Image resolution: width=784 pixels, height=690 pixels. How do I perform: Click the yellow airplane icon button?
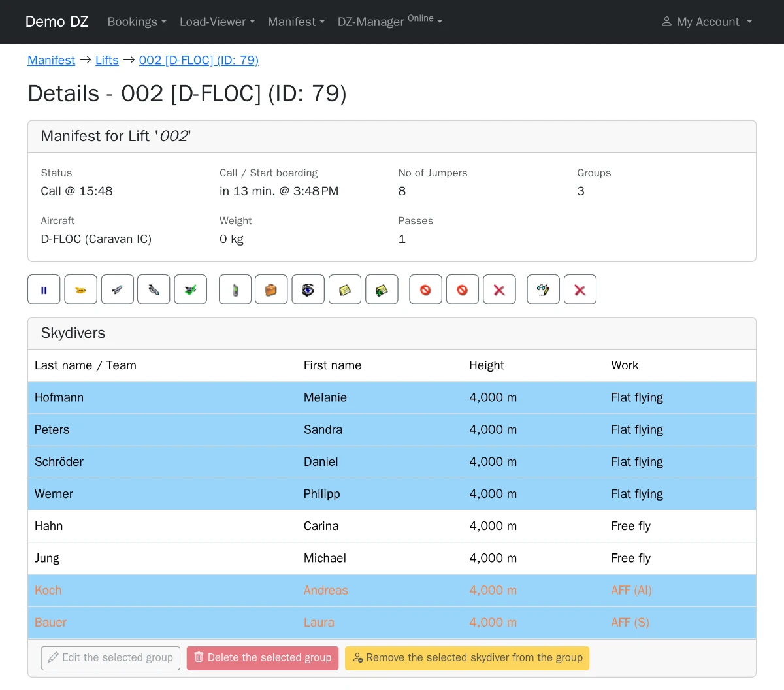tap(81, 289)
